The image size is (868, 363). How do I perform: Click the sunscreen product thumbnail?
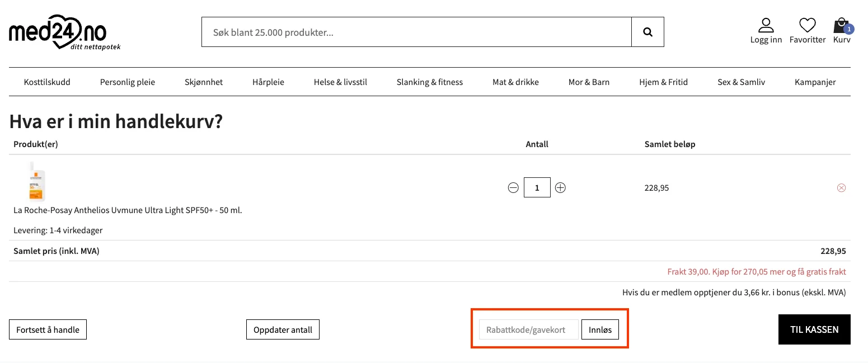point(36,181)
